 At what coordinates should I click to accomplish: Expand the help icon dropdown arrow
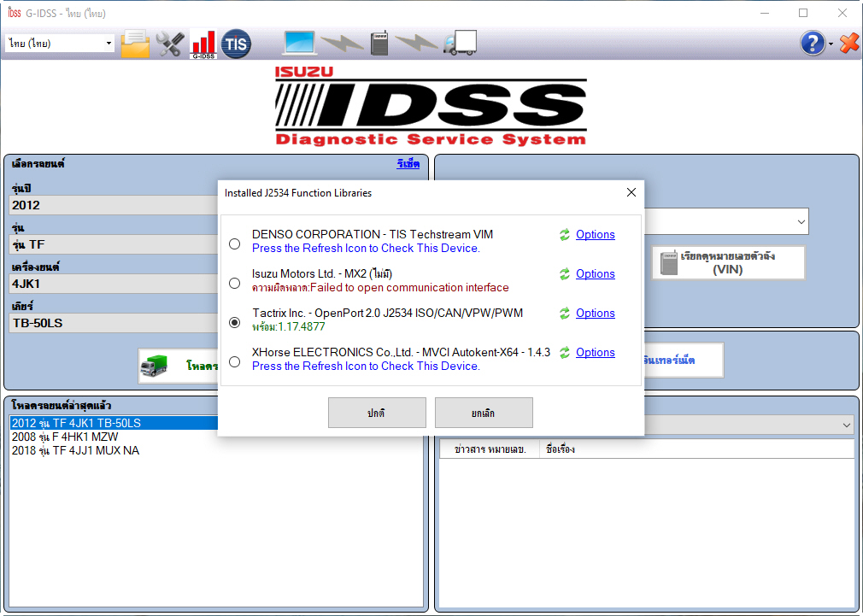pos(831,44)
